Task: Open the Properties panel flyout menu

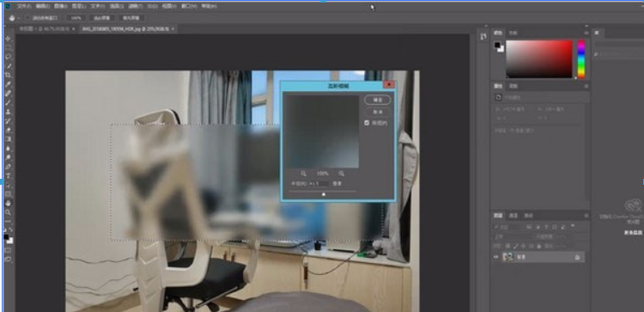Action: point(586,86)
